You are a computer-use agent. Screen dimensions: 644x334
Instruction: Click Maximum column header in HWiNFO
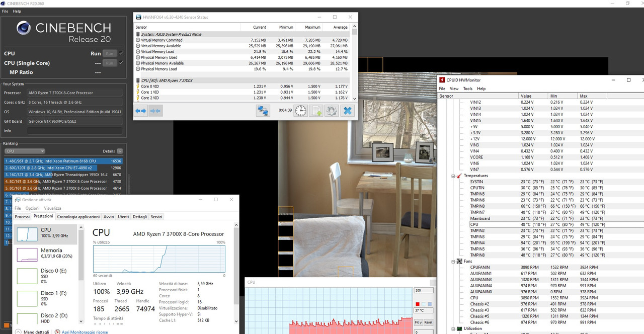[312, 27]
